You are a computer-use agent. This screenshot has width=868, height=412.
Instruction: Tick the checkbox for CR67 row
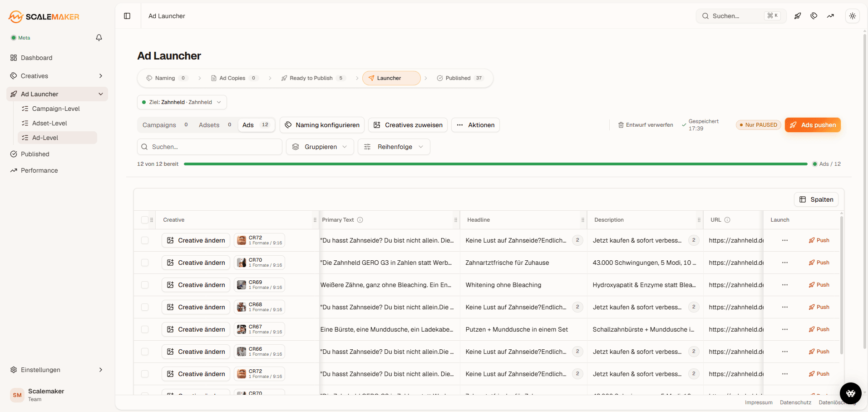[145, 329]
